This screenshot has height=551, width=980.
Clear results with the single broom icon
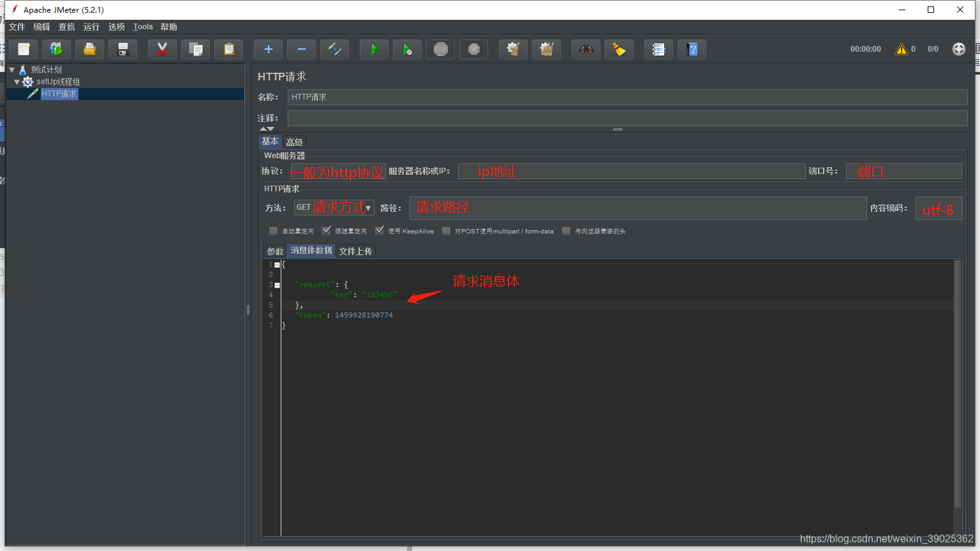pyautogui.click(x=514, y=49)
